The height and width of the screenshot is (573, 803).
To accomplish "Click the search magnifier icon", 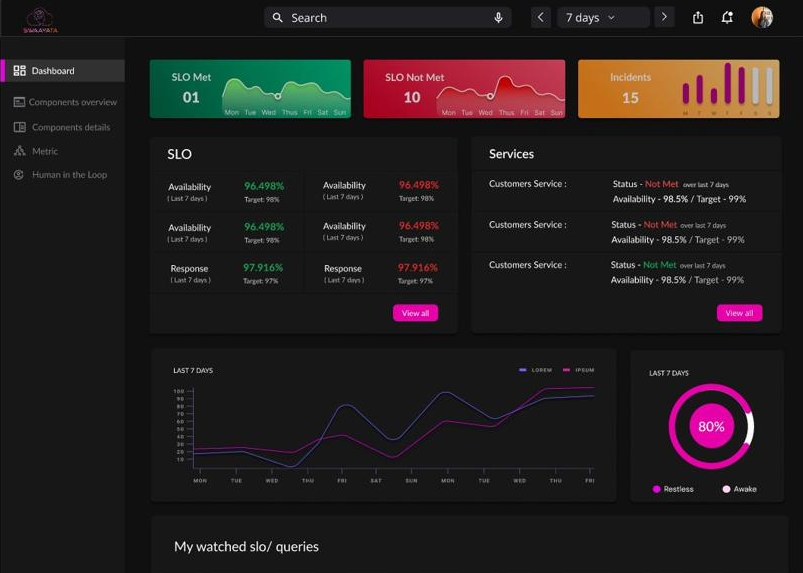I will (x=278, y=18).
